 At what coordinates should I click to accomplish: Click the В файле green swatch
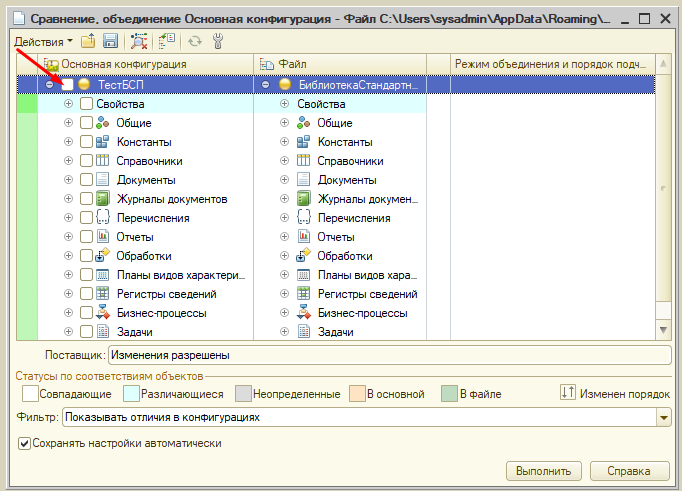pos(449,394)
